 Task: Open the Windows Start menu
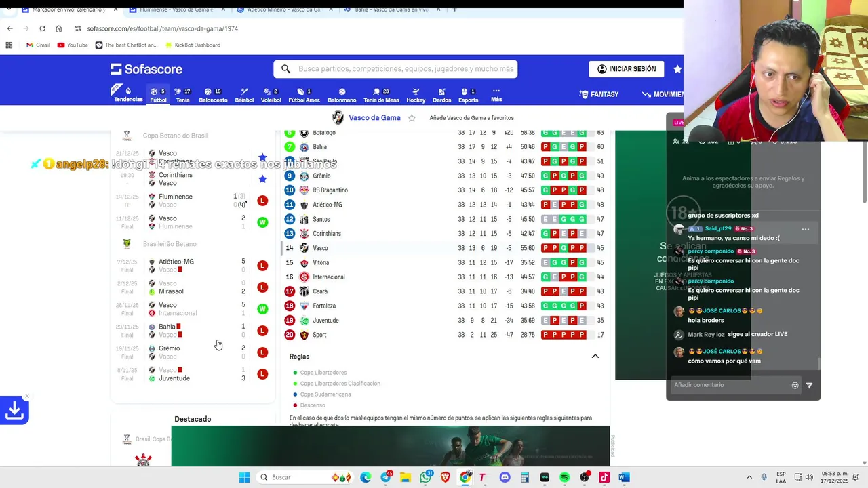coord(244,477)
